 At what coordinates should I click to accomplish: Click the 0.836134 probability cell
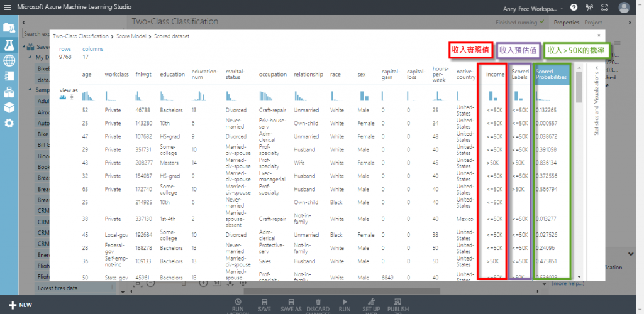[547, 163]
